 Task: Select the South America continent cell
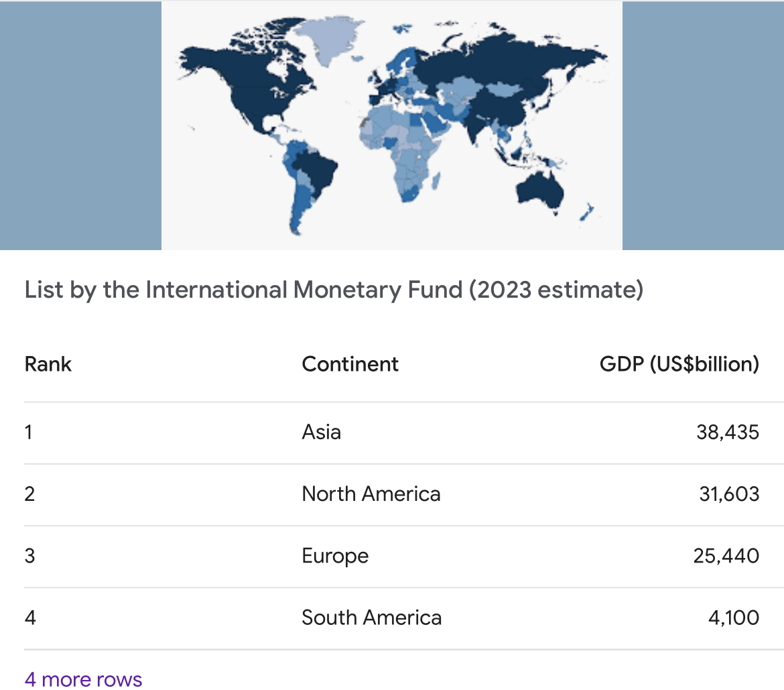pyautogui.click(x=371, y=618)
